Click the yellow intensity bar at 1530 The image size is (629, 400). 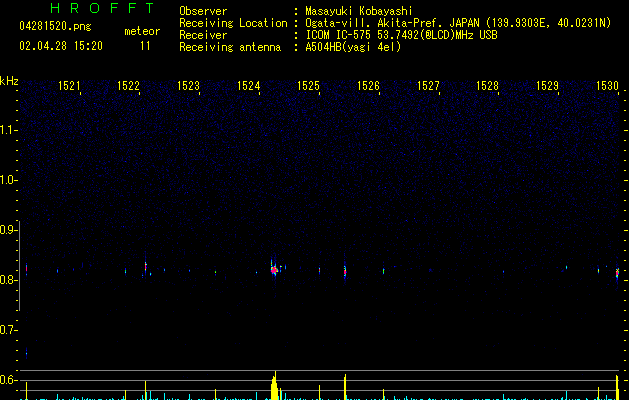(617, 387)
